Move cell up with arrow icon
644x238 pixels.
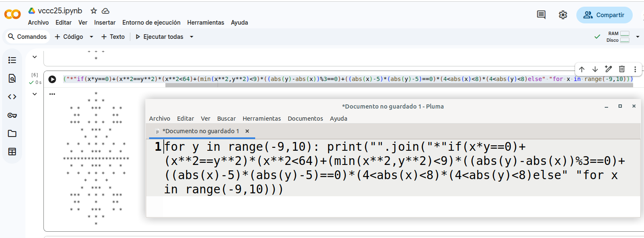tap(582, 69)
